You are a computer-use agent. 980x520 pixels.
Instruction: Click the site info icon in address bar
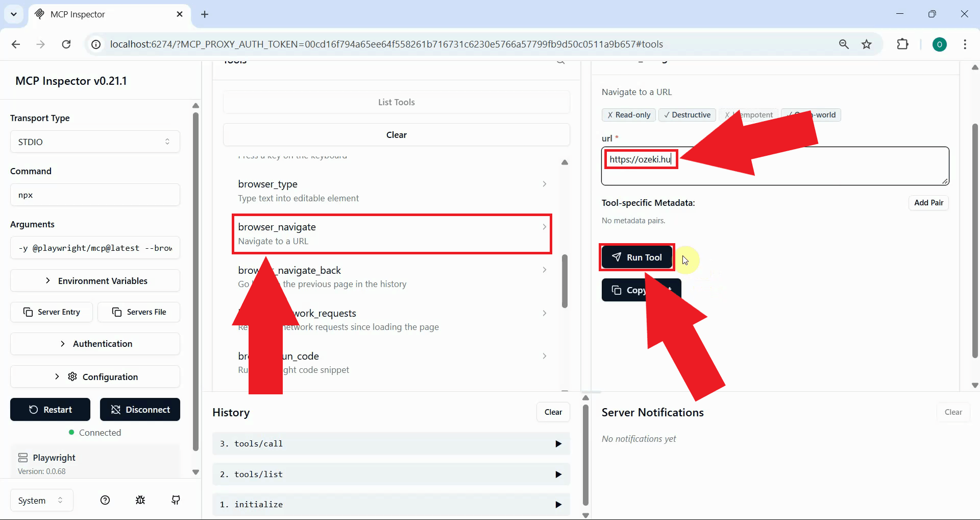click(95, 44)
